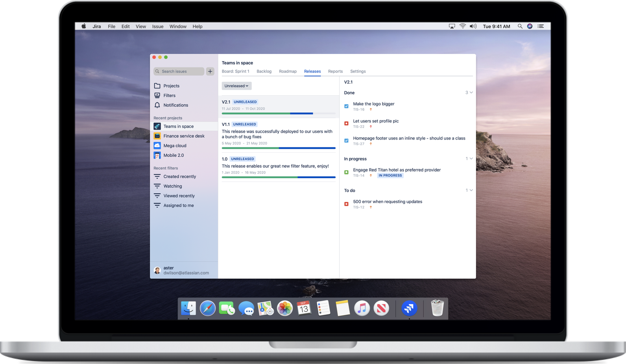626x364 pixels.
Task: Click the task icon for Make the logo bigger
Action: (346, 106)
